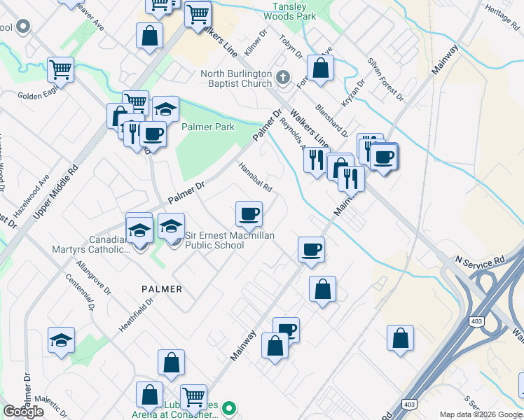524x420 pixels.
Task: Click the shopping bag marker below the Mainway coffee marker
Action: 322,290
